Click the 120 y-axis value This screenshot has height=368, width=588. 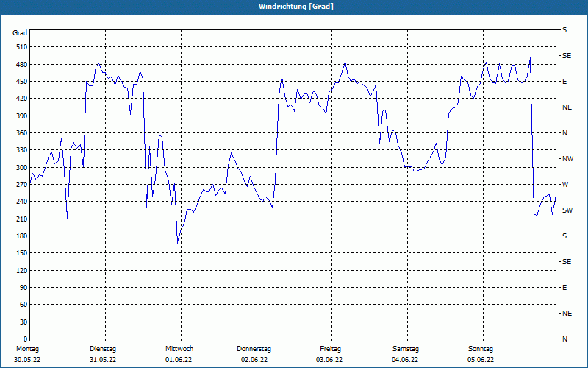click(x=22, y=270)
